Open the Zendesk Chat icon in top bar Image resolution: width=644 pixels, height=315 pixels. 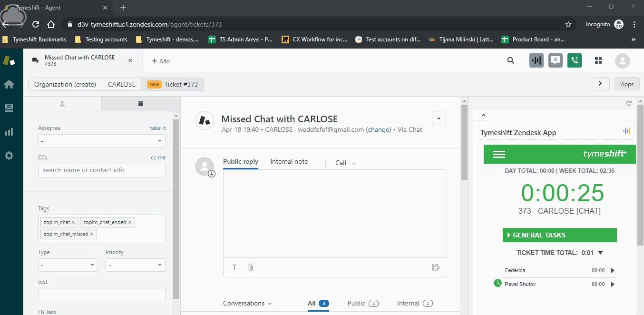tap(555, 60)
